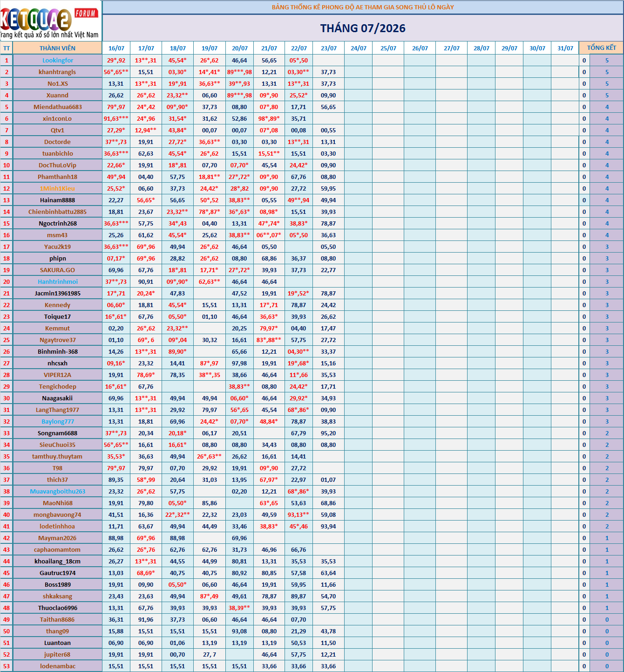Screen dimensions: 624x672
Task: Open member name Hanhtrinhmoi
Action: 58,281
